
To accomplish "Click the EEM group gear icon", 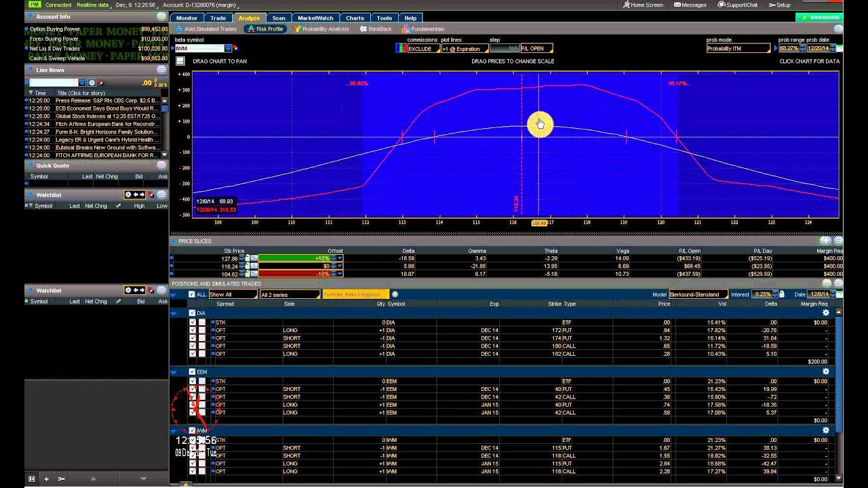I will click(825, 371).
